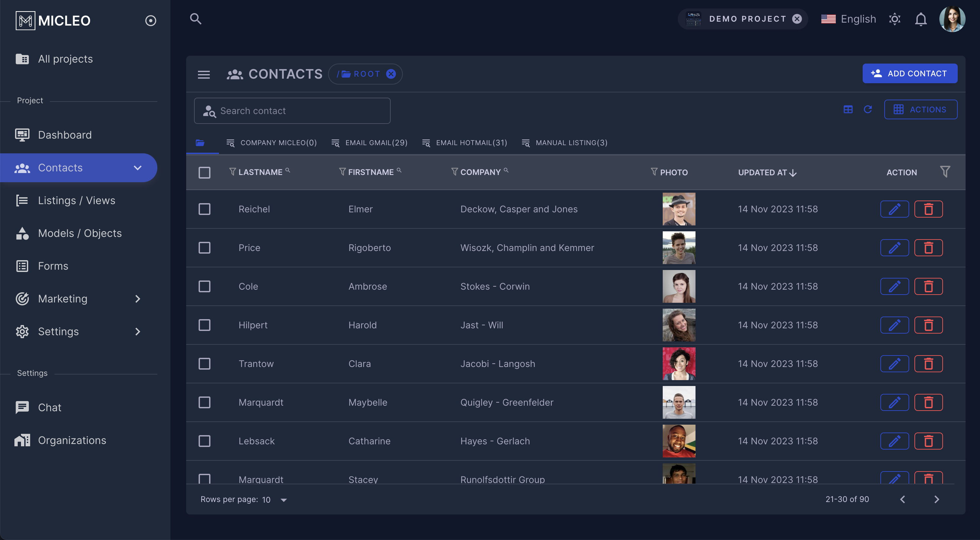The width and height of the screenshot is (980, 540).
Task: Click the Add Contact button
Action: coord(910,73)
